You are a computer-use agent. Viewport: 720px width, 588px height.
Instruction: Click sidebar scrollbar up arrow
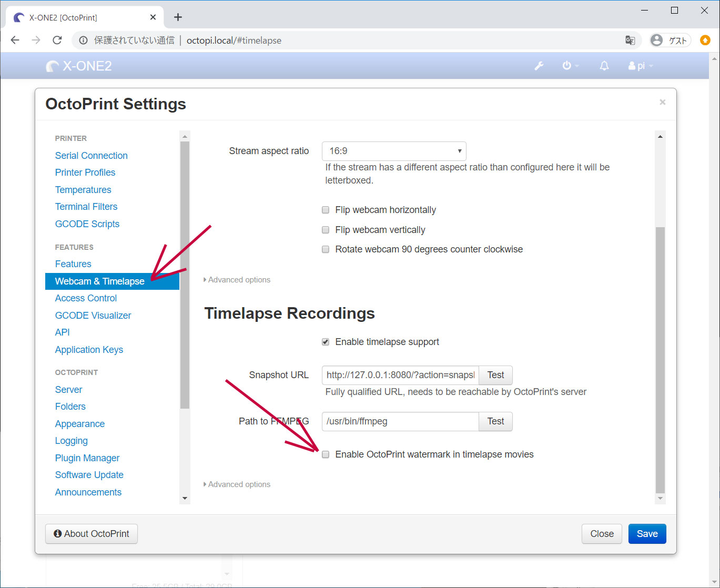point(185,137)
